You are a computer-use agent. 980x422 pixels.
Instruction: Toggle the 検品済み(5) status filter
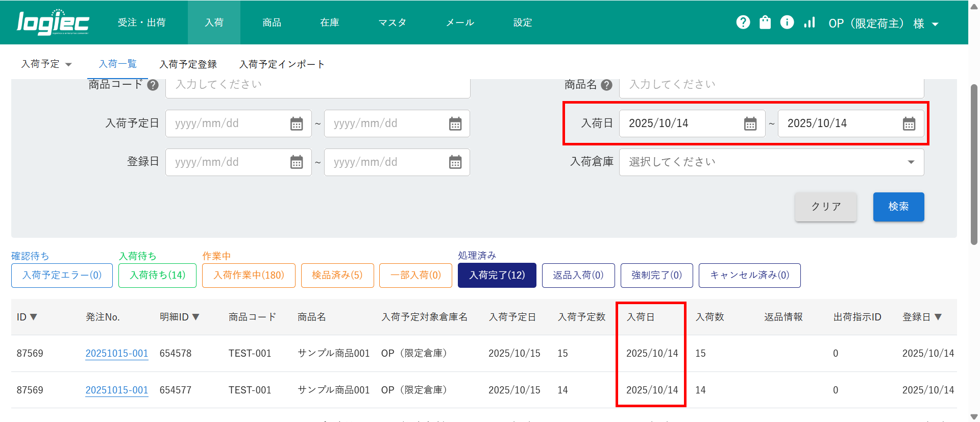click(337, 276)
